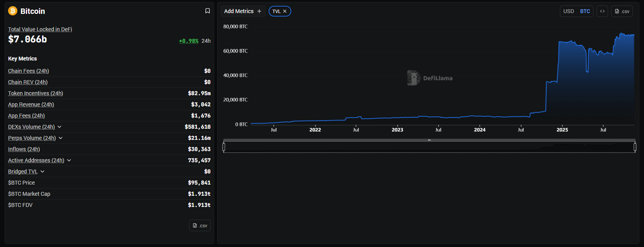Click the 2025 x-axis label
The image size is (644, 247).
click(x=562, y=130)
